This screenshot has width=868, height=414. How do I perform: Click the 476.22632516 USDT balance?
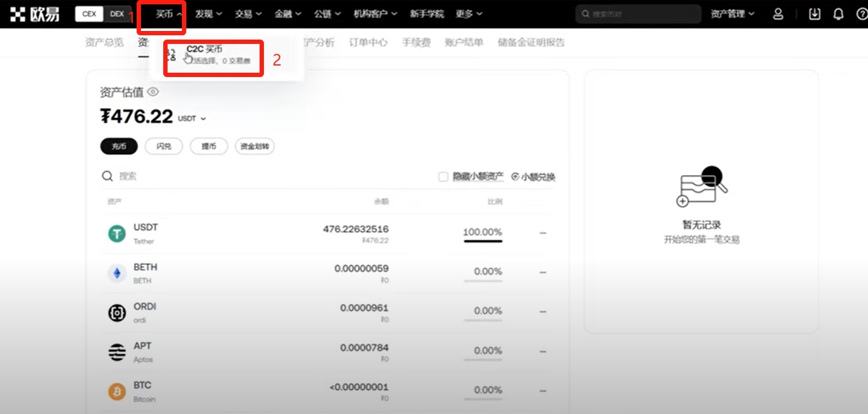[356, 229]
